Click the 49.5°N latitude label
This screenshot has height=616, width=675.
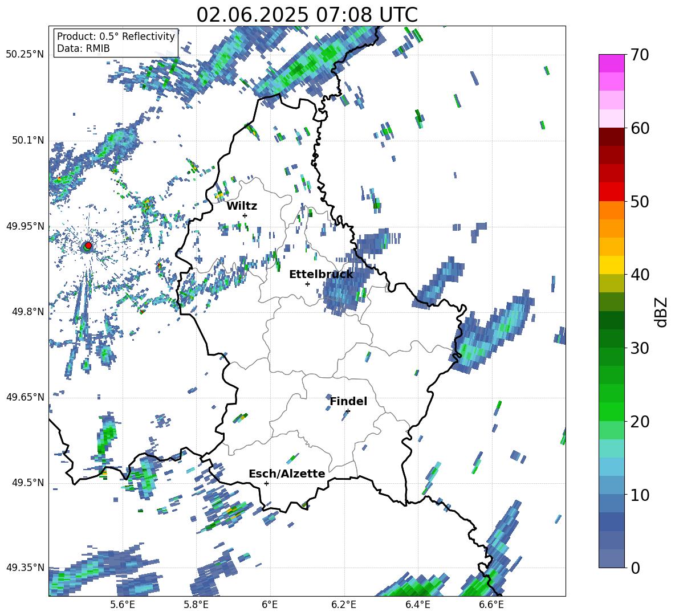[x=28, y=483]
